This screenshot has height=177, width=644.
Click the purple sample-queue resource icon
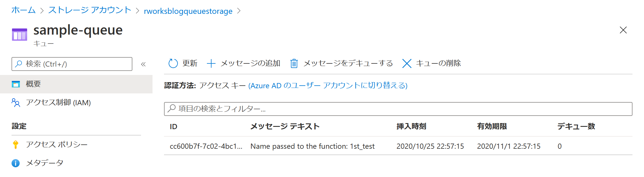[20, 35]
